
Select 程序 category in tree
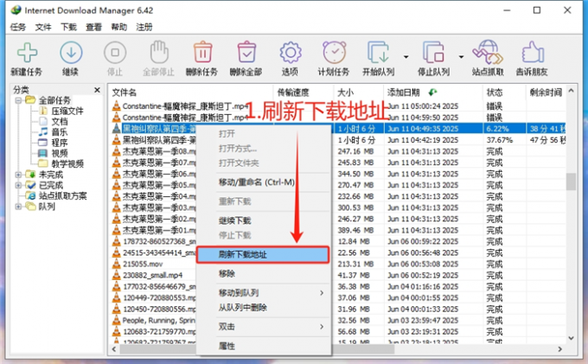pyautogui.click(x=60, y=143)
